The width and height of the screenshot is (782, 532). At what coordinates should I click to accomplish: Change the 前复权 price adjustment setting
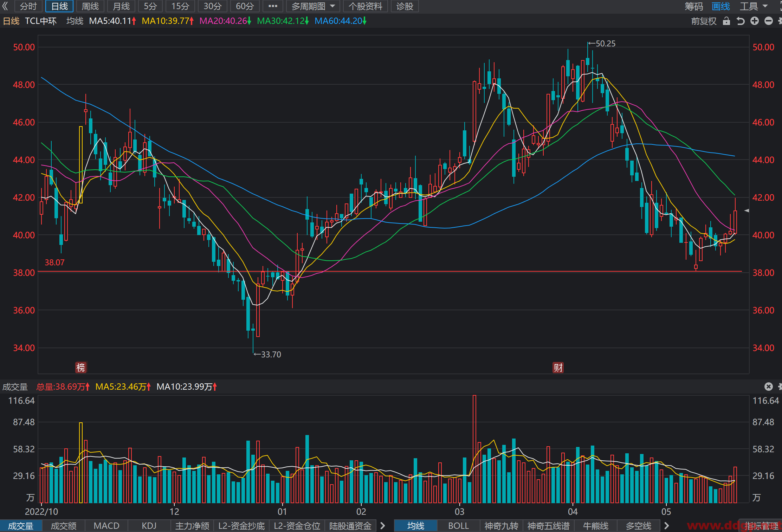pos(704,21)
